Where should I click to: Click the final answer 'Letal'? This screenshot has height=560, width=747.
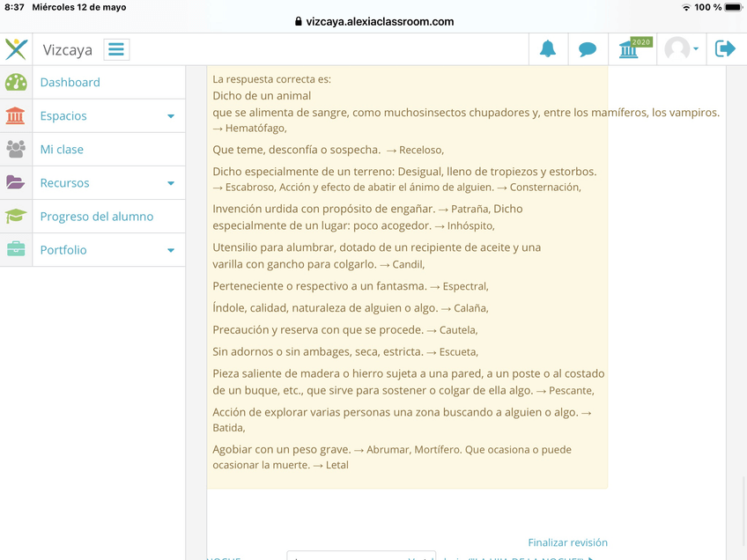point(337,465)
